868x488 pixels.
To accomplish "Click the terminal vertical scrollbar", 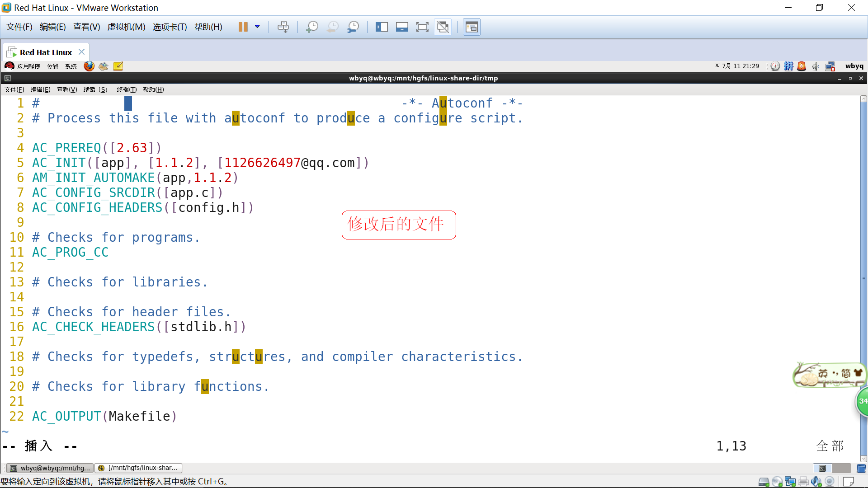I will point(863,278).
